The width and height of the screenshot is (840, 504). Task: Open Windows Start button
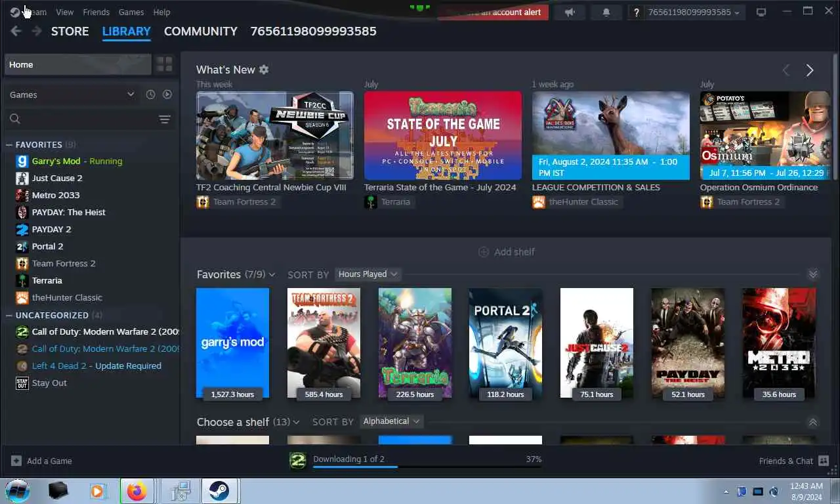pyautogui.click(x=18, y=491)
